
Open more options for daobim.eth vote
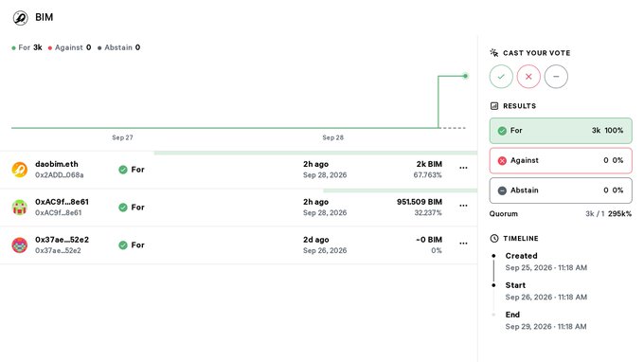point(463,168)
